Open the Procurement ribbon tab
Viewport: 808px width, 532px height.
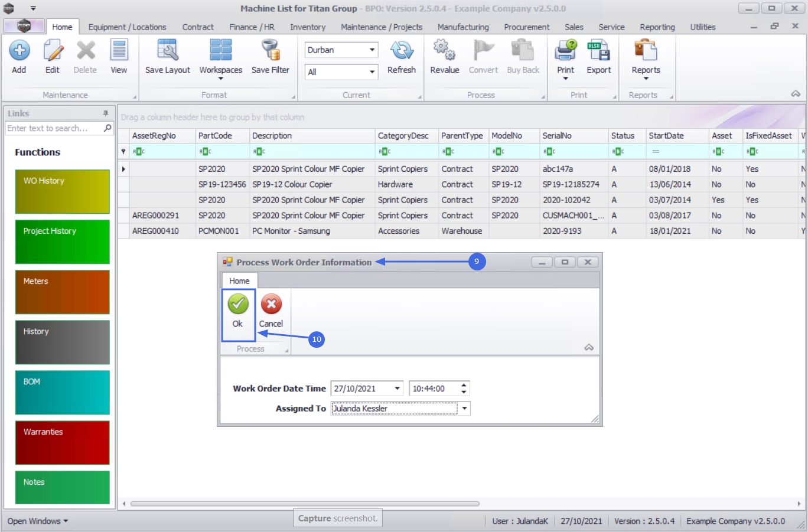[x=527, y=27]
